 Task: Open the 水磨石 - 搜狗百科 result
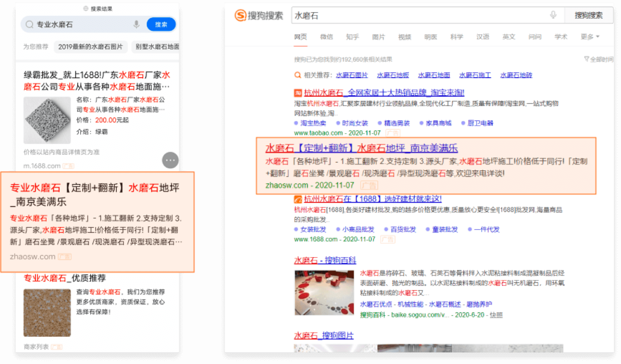click(x=325, y=260)
